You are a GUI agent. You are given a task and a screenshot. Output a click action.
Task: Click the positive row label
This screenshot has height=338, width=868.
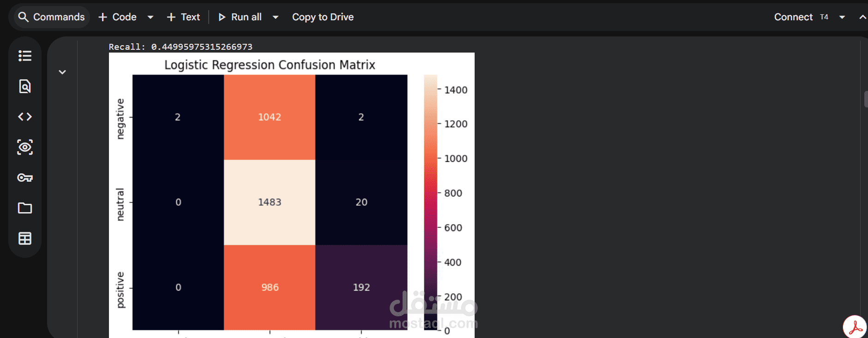click(x=120, y=290)
